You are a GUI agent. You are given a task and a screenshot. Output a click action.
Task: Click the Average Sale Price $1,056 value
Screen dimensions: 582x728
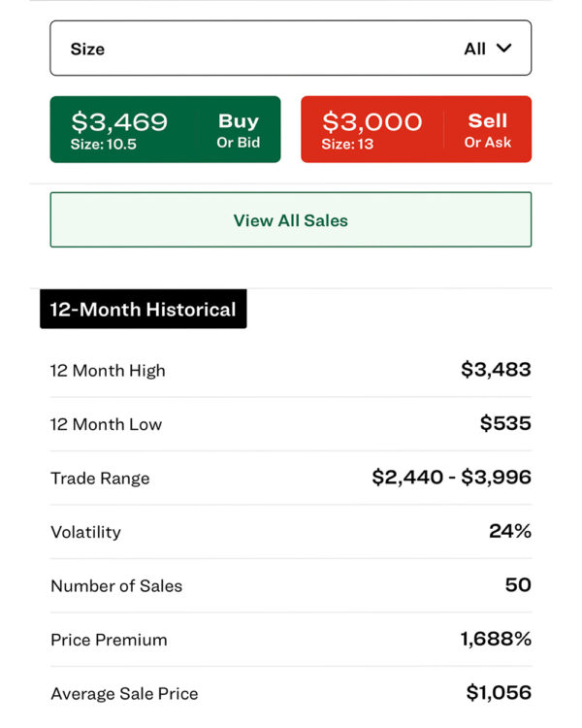(499, 693)
